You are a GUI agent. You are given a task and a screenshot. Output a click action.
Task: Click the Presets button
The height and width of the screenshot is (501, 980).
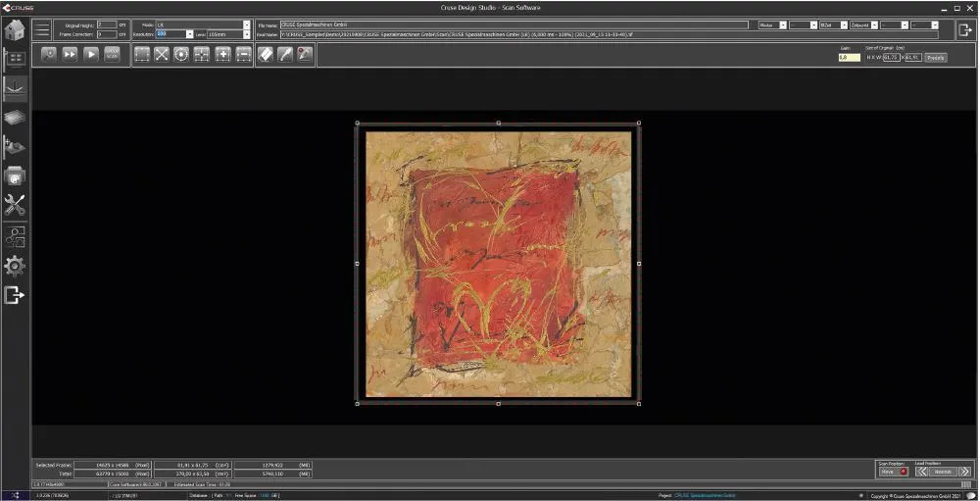936,58
